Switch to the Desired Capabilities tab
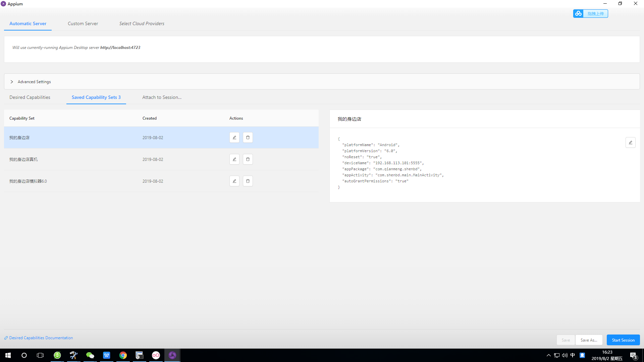644x362 pixels. pos(30,97)
